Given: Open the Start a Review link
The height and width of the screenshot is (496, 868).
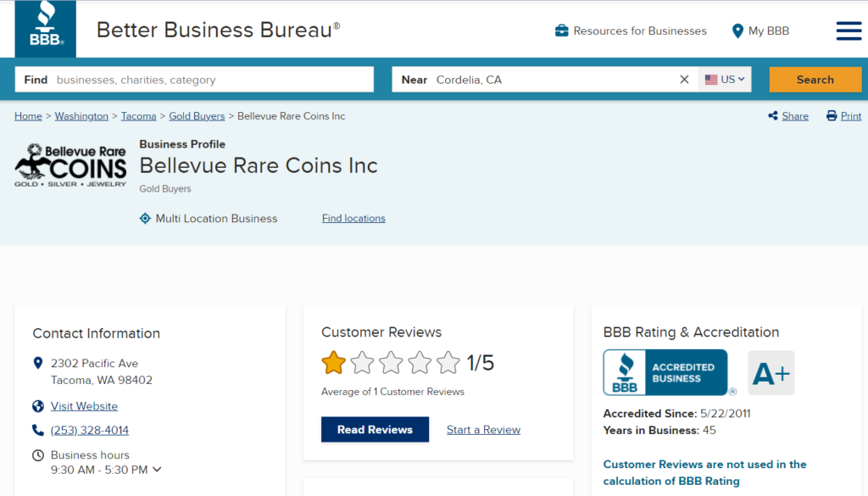Looking at the screenshot, I should (x=483, y=430).
